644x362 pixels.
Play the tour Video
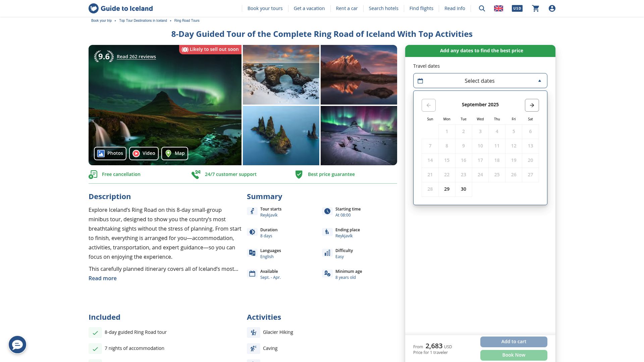tap(144, 154)
